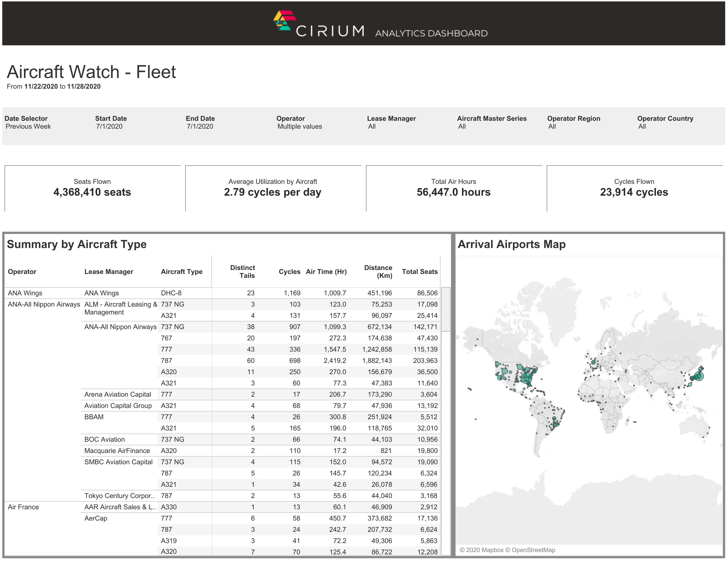Select the ANA-All Nippon Airways operator cell
Viewport: 728px width, 567px height.
(44, 304)
